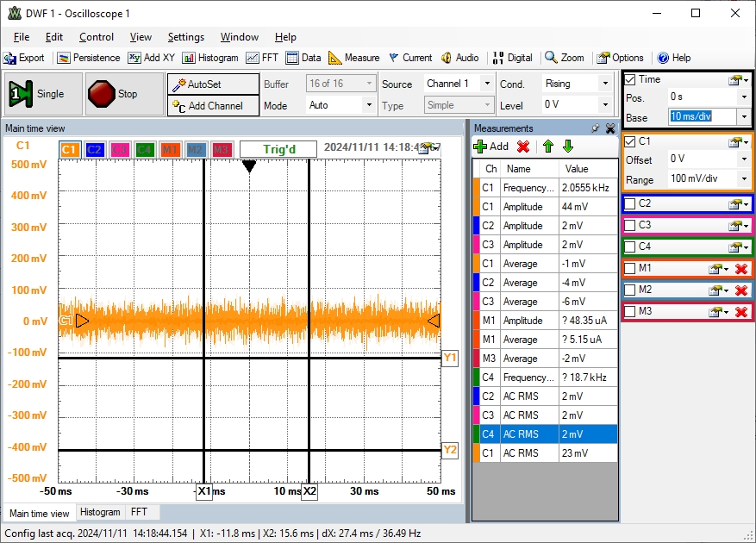The width and height of the screenshot is (756, 543).
Task: Open the trigger Source Channel 1 dropdown
Action: click(487, 84)
